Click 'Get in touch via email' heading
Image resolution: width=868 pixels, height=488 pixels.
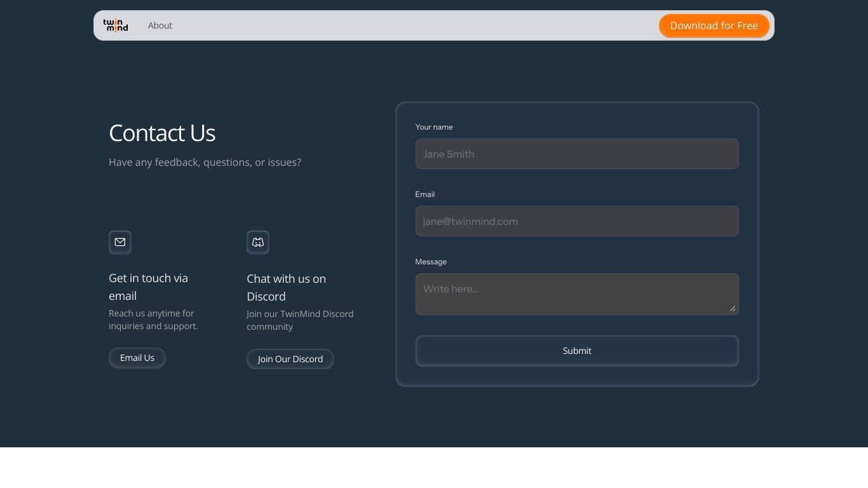click(x=148, y=287)
